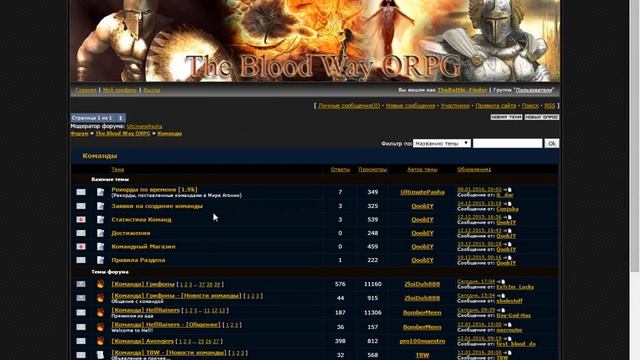Open Новые сообщения link
The image size is (640, 360).
click(410, 106)
